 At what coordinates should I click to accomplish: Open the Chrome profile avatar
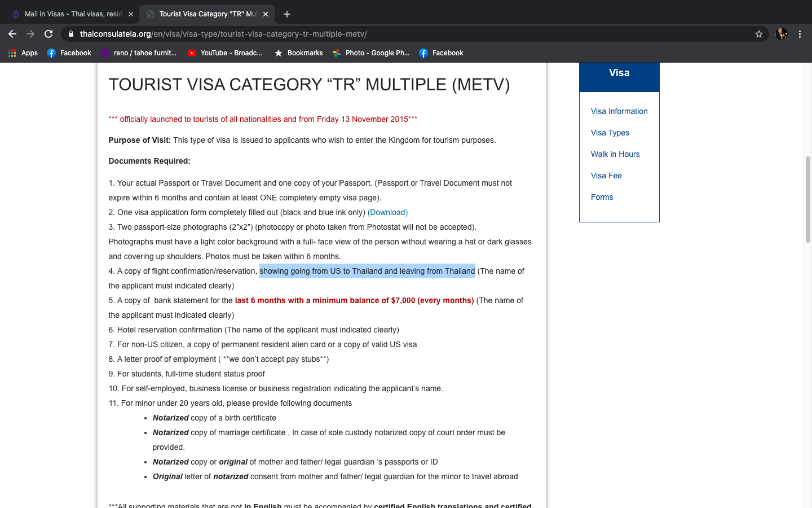[x=782, y=34]
